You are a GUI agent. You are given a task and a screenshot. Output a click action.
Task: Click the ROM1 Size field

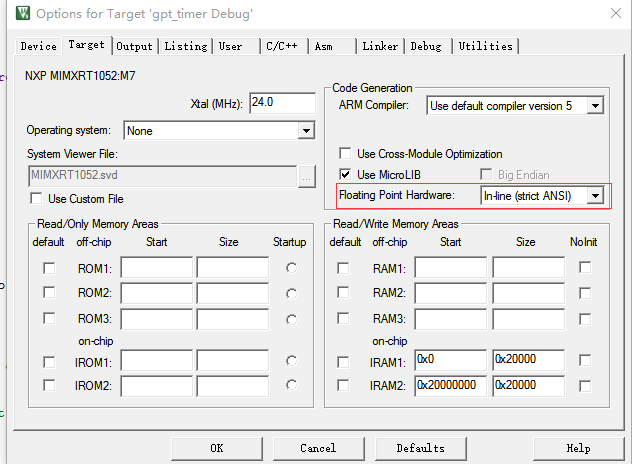click(x=233, y=267)
